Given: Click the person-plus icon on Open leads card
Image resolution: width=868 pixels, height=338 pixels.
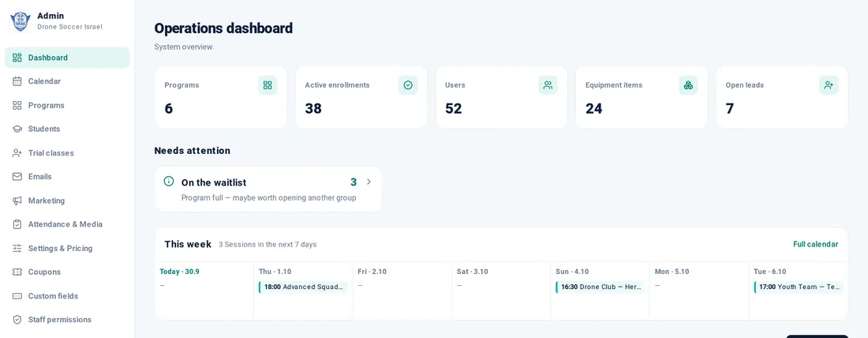Looking at the screenshot, I should click(x=829, y=85).
